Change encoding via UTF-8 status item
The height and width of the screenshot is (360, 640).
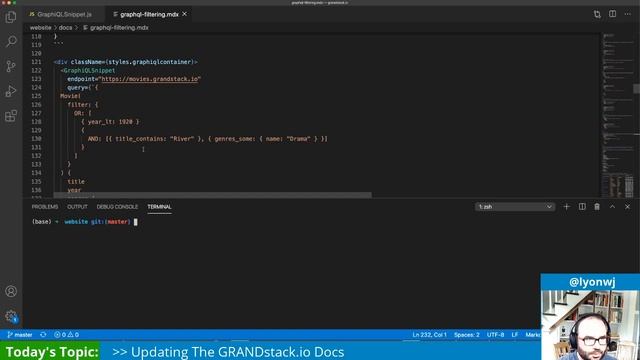pyautogui.click(x=496, y=335)
